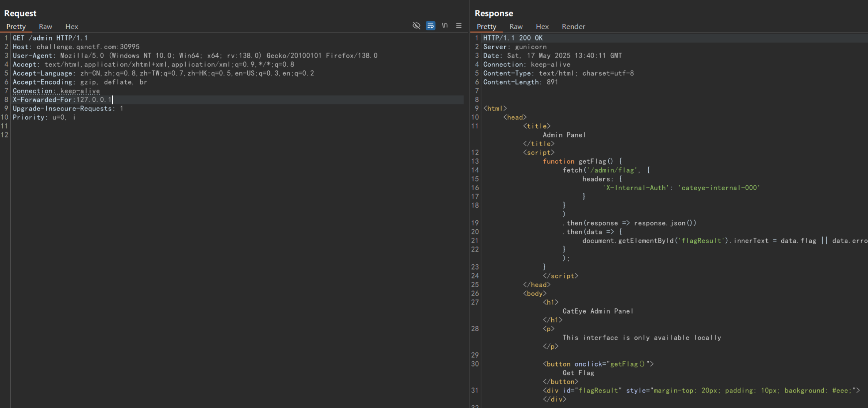Image resolution: width=868 pixels, height=408 pixels.
Task: Click the Content-Type response header
Action: [x=558, y=73]
